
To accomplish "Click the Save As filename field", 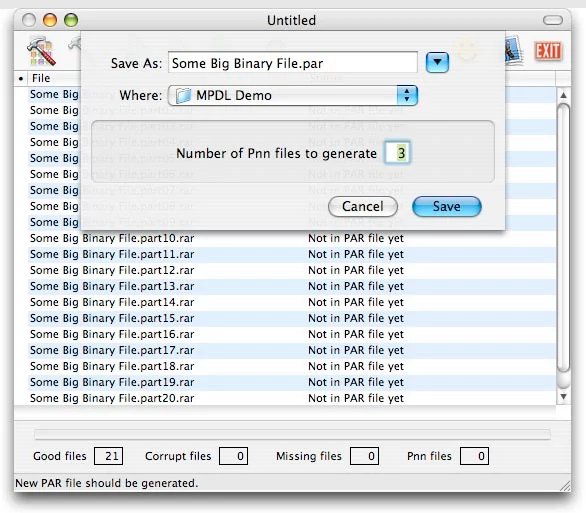I will [x=293, y=63].
